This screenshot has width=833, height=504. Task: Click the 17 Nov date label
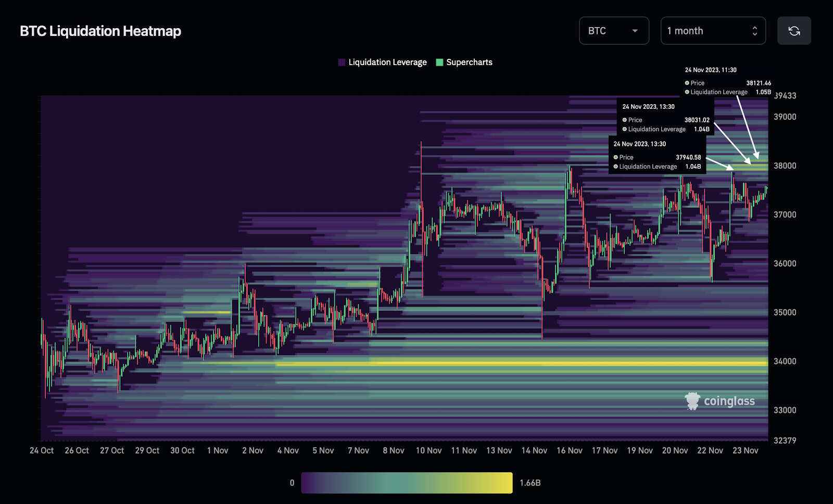[604, 450]
